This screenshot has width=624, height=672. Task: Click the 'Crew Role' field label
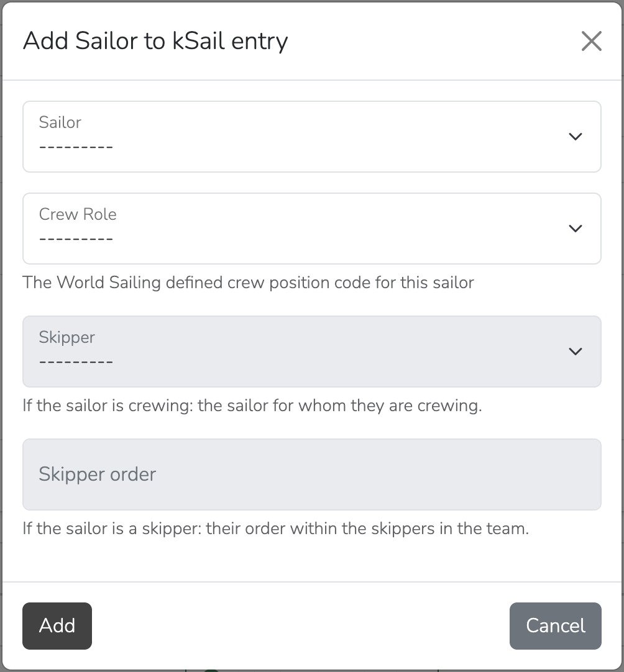coord(78,214)
